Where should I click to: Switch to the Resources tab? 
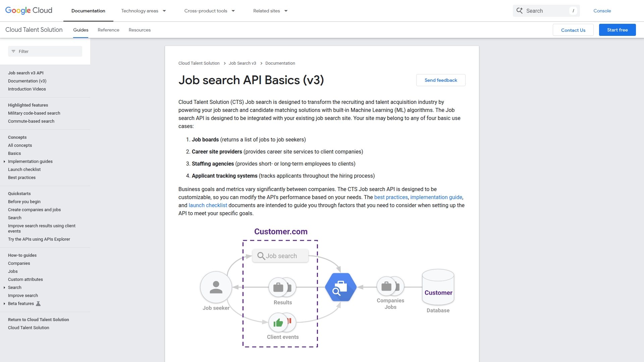(x=140, y=30)
